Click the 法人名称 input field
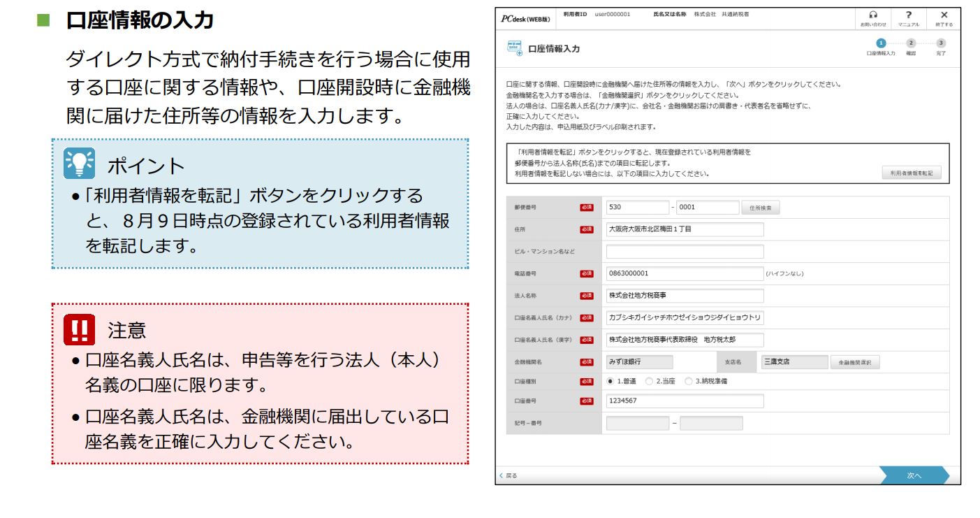 (685, 296)
